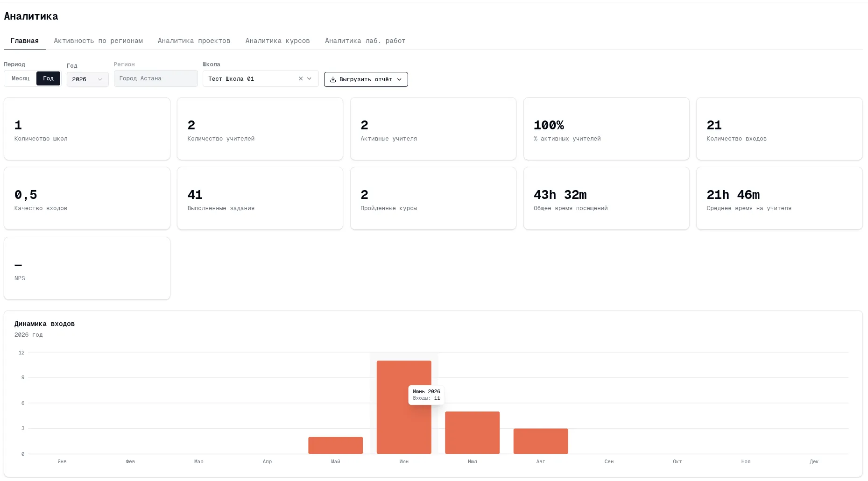
Task: Clear the selected school with X icon
Action: [x=301, y=78]
